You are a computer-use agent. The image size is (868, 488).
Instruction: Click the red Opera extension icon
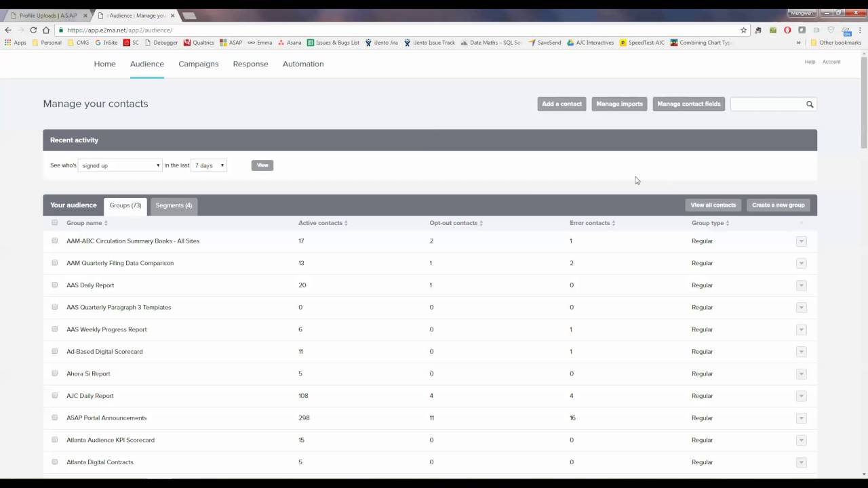tap(787, 30)
